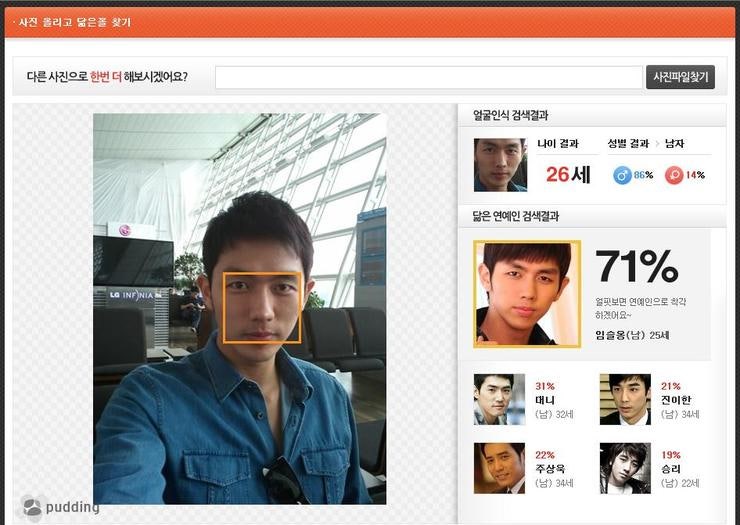The height and width of the screenshot is (525, 740).
Task: Click the pudding logo icon
Action: pos(33,507)
